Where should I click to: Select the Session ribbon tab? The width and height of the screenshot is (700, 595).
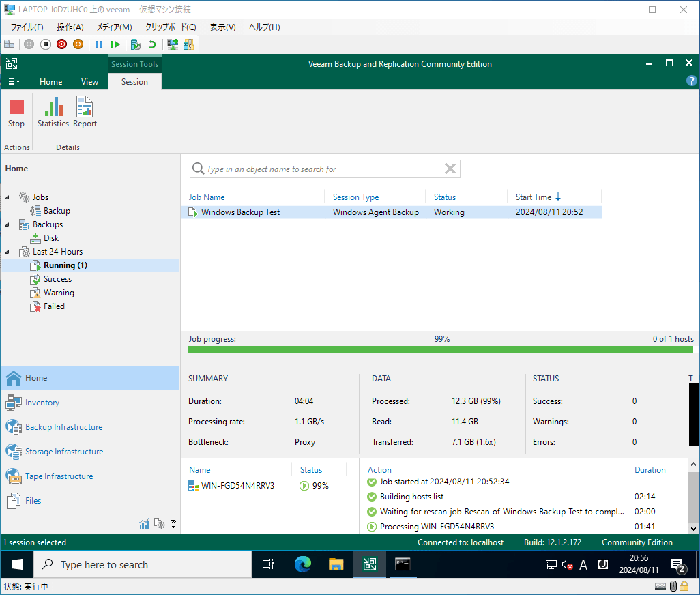click(134, 82)
